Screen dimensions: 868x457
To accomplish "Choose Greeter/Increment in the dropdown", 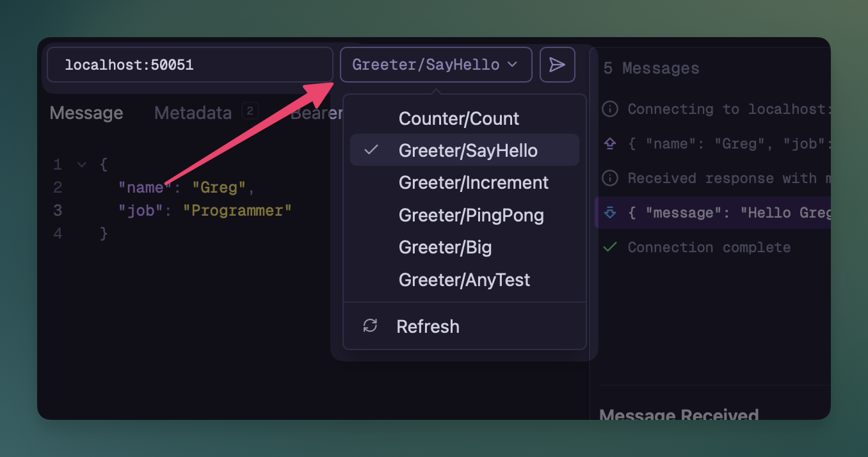I will click(473, 183).
